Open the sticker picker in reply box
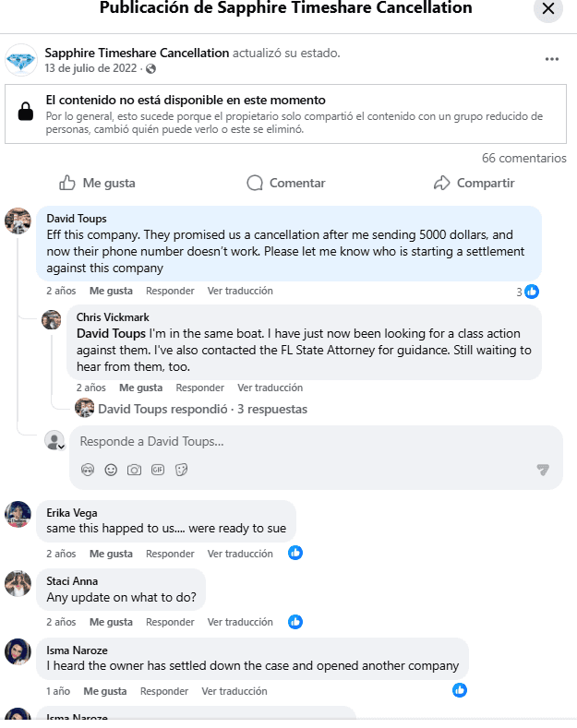 pos(181,470)
